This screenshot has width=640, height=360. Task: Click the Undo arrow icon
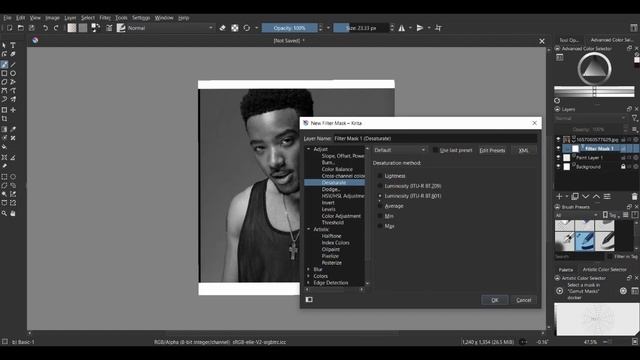point(45,28)
